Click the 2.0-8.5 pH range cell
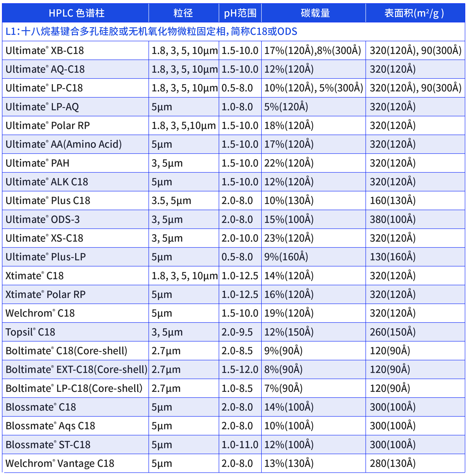This screenshot has width=467, height=476. (237, 351)
